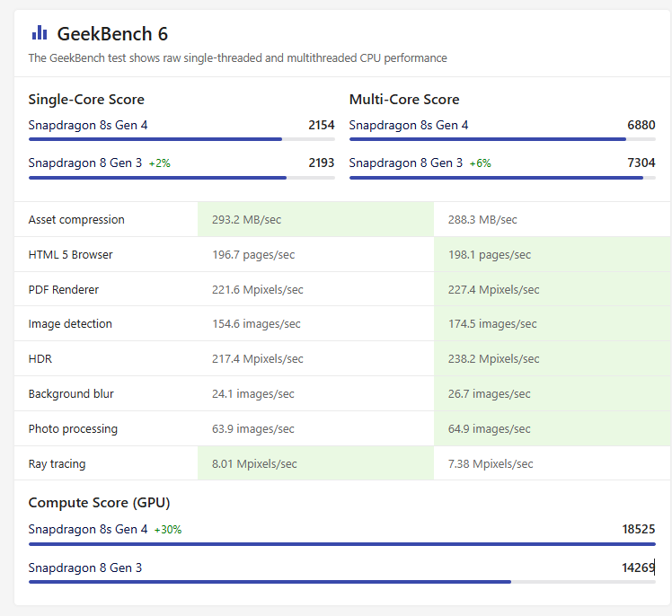Click the highlighted 238.2 Mpixels/sec HDR cell
This screenshot has height=616, width=672.
(x=552, y=359)
